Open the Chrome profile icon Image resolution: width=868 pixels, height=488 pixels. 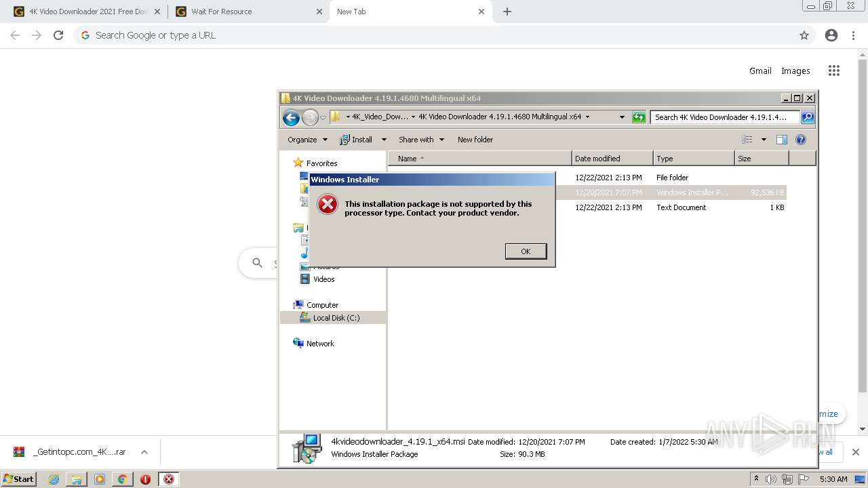[x=831, y=35]
